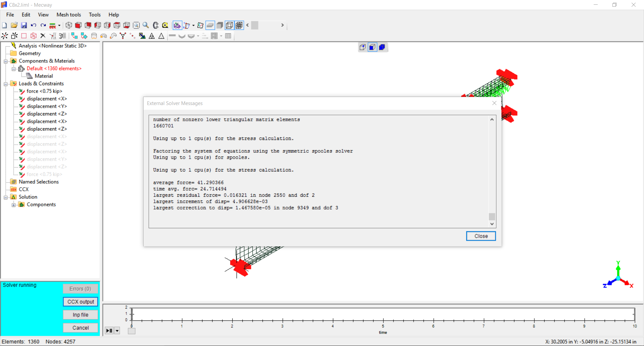
Task: Click the New file icon
Action: click(4, 25)
